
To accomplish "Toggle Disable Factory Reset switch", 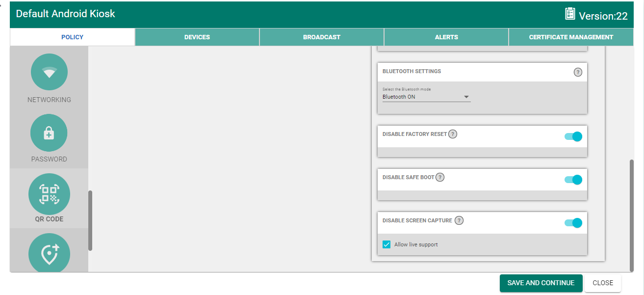I will [x=573, y=136].
